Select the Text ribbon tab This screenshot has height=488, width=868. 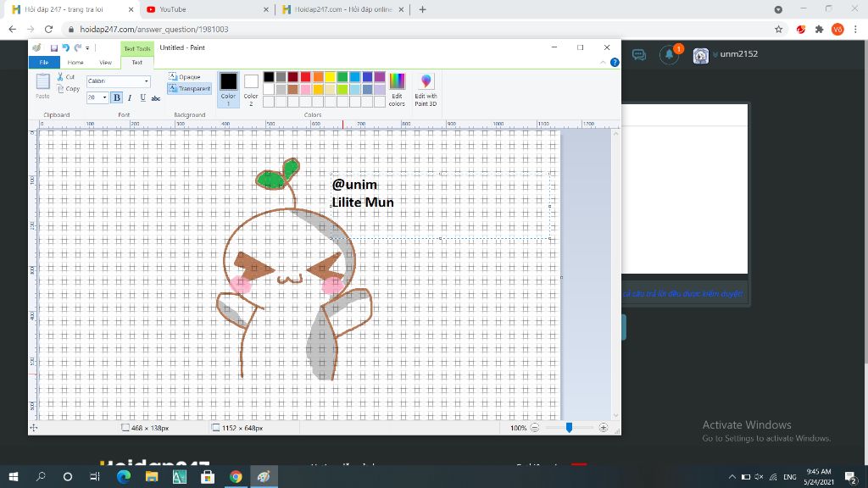[x=136, y=63]
